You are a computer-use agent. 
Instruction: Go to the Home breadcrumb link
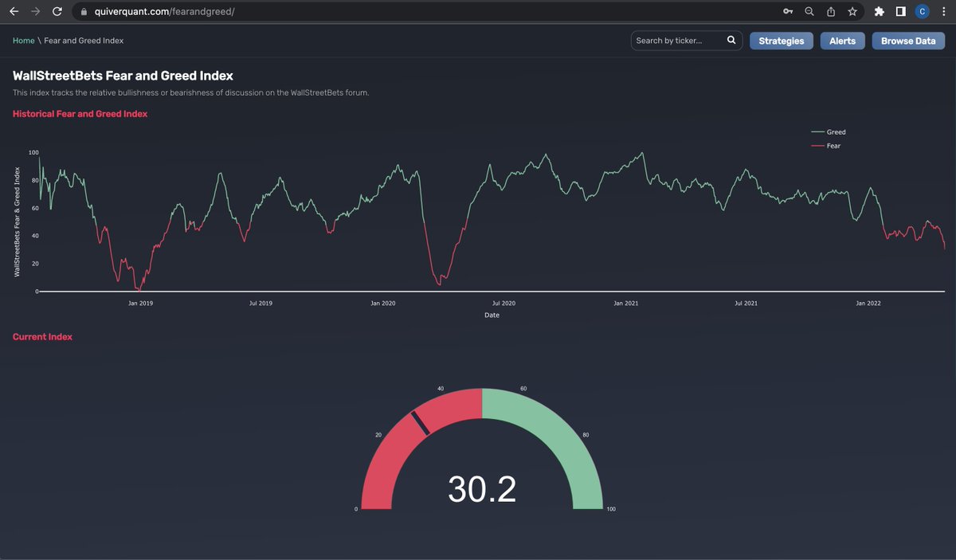pyautogui.click(x=23, y=41)
